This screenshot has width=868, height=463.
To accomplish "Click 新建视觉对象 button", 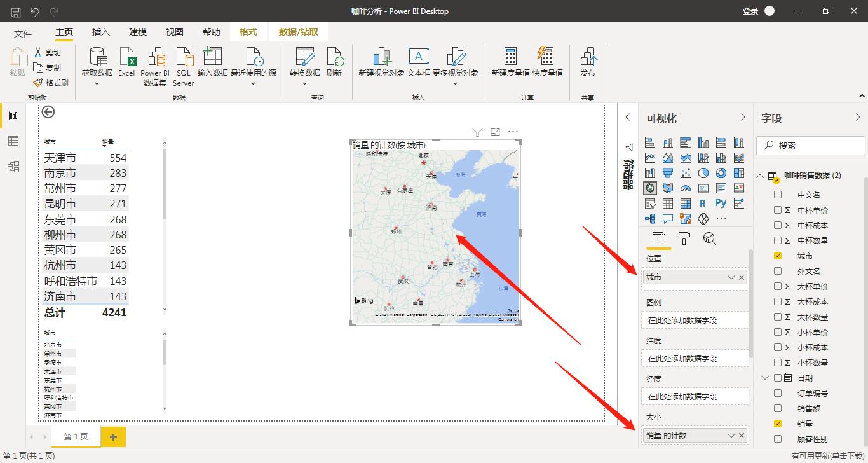I will tap(381, 62).
